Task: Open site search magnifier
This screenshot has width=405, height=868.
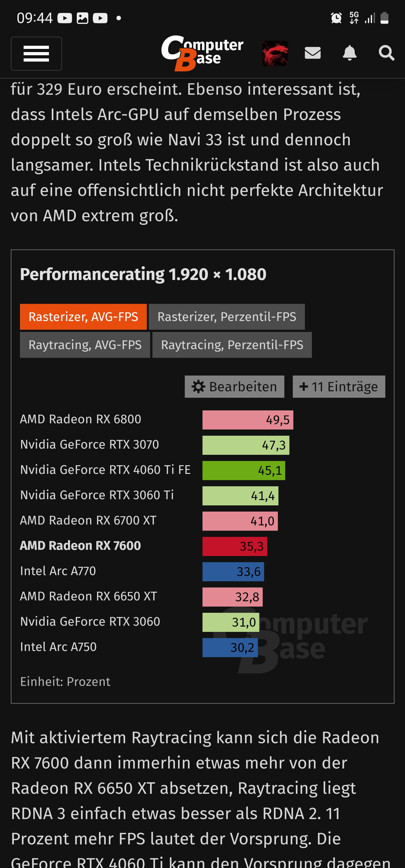Action: click(x=386, y=53)
